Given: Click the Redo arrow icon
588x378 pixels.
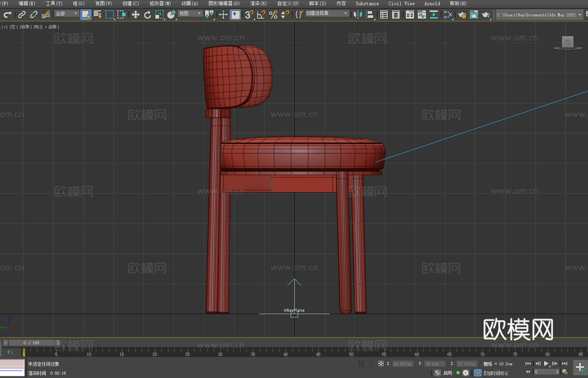Looking at the screenshot, I should point(7,14).
